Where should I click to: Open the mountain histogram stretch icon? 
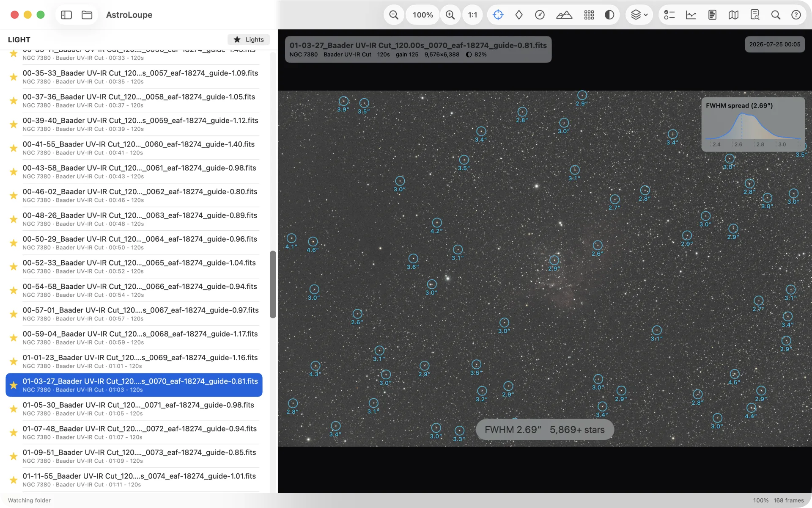[564, 15]
